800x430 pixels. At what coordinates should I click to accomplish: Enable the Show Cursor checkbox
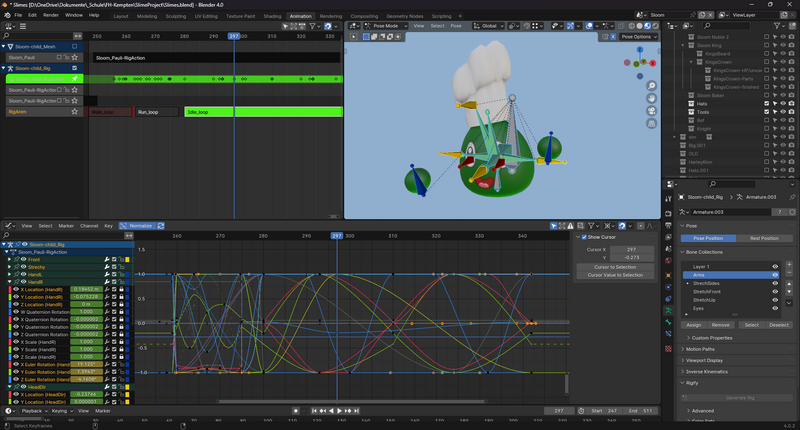click(x=584, y=237)
